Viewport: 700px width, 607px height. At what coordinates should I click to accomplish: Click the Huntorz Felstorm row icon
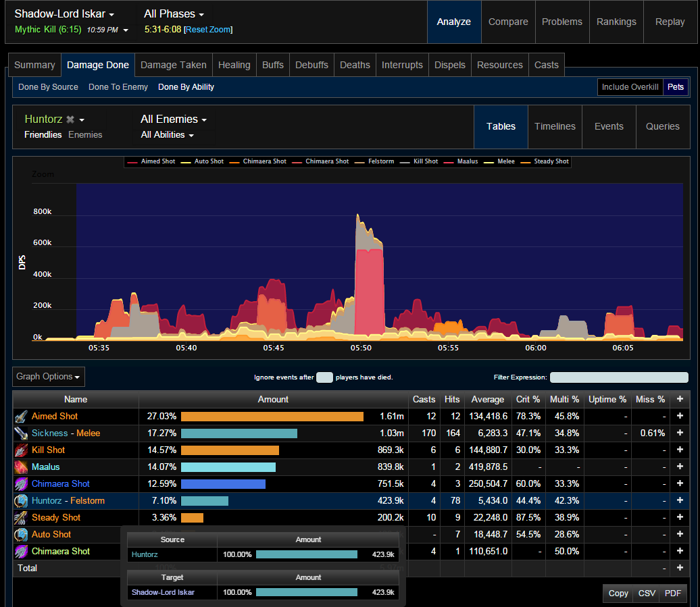[x=21, y=501]
